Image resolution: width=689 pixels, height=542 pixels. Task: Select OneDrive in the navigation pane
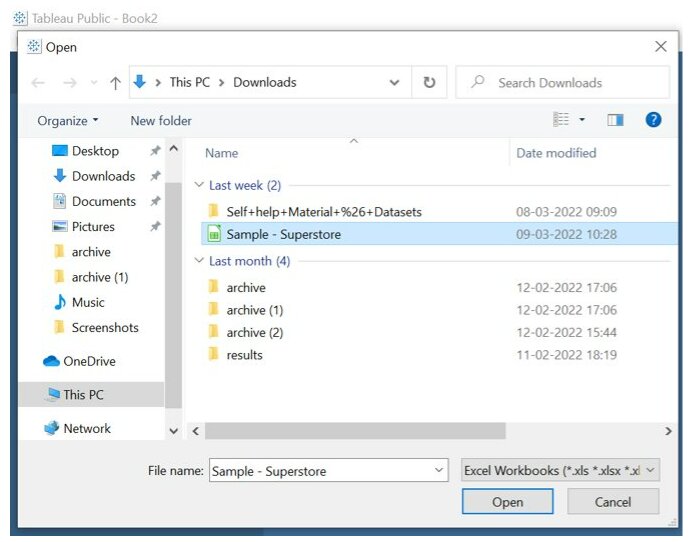click(x=80, y=361)
